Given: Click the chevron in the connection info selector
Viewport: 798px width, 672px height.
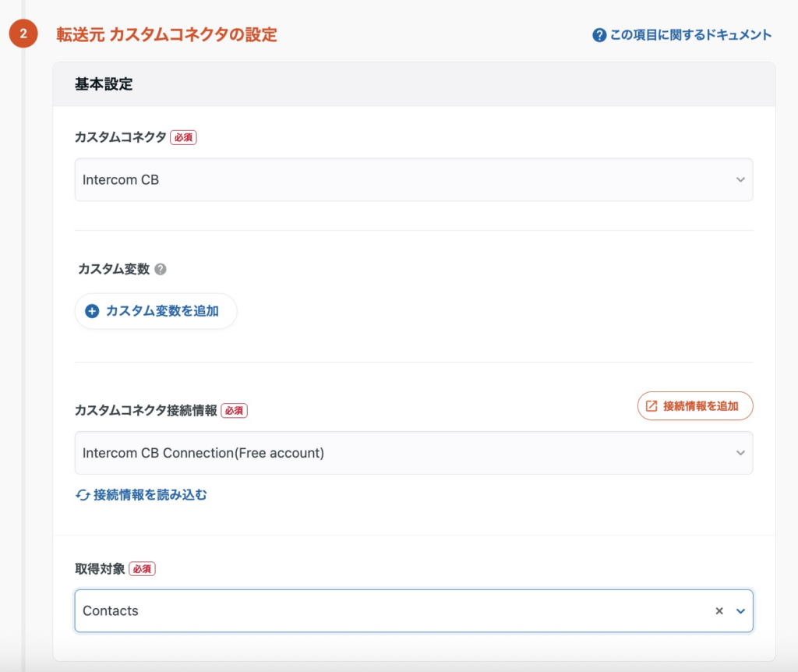Looking at the screenshot, I should pos(740,453).
